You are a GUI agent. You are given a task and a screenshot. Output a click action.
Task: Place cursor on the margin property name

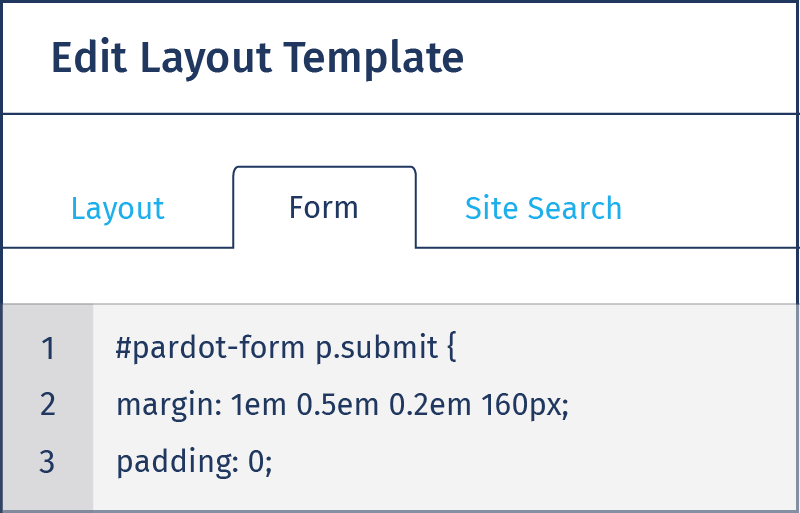click(167, 406)
